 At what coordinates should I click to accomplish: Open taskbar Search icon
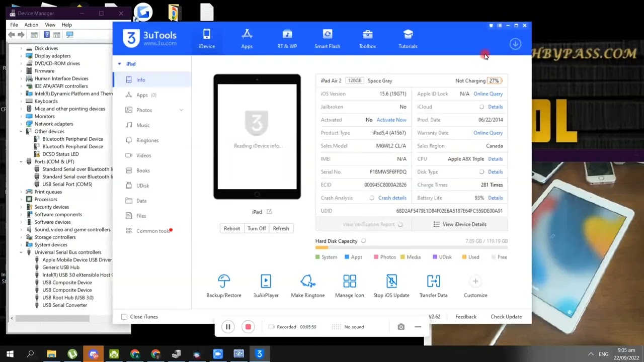pyautogui.click(x=31, y=354)
